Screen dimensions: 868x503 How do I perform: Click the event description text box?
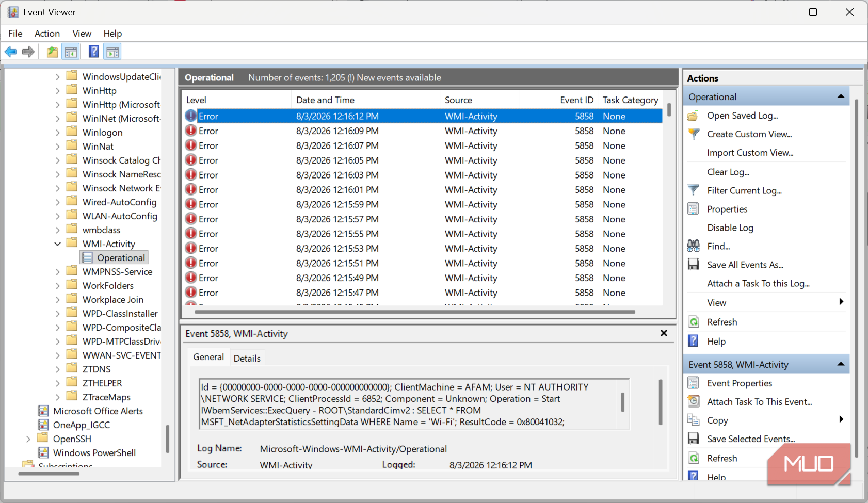[414, 404]
